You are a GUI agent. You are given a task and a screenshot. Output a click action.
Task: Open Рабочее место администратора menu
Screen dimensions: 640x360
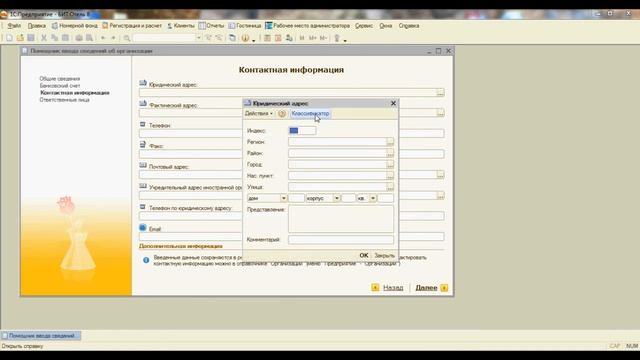pos(307,26)
